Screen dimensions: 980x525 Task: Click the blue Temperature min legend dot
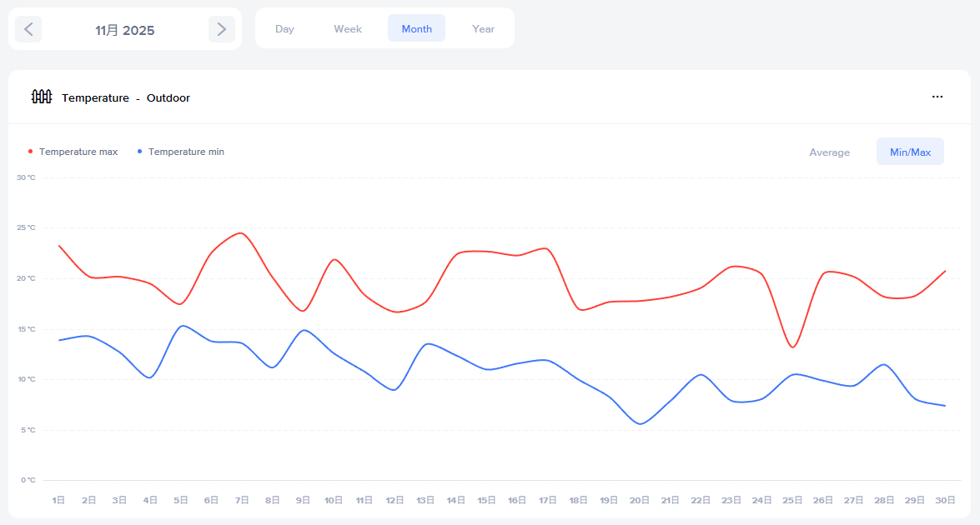140,152
